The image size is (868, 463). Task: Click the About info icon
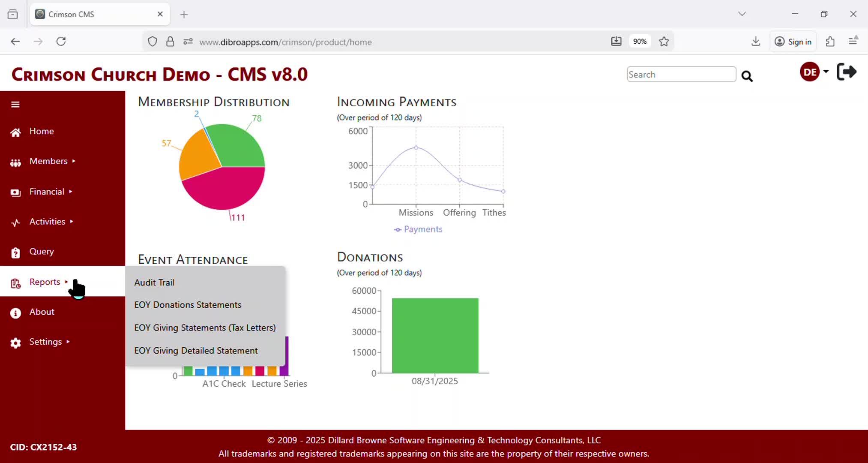tap(15, 313)
